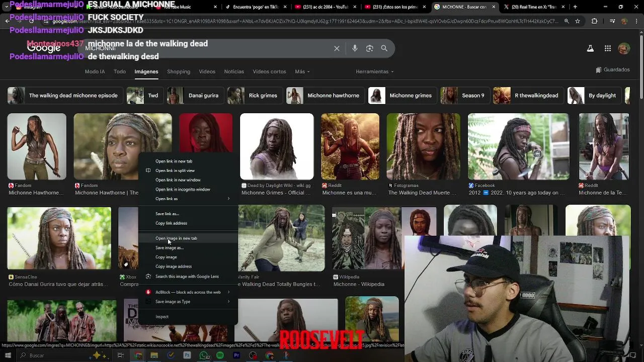The image size is (644, 362).
Task: Open Google account avatar
Action: click(x=624, y=48)
